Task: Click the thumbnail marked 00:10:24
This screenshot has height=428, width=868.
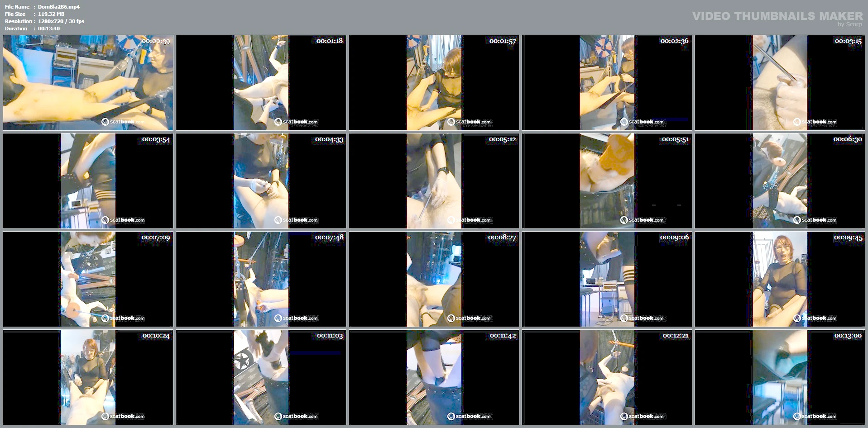Action: click(88, 377)
